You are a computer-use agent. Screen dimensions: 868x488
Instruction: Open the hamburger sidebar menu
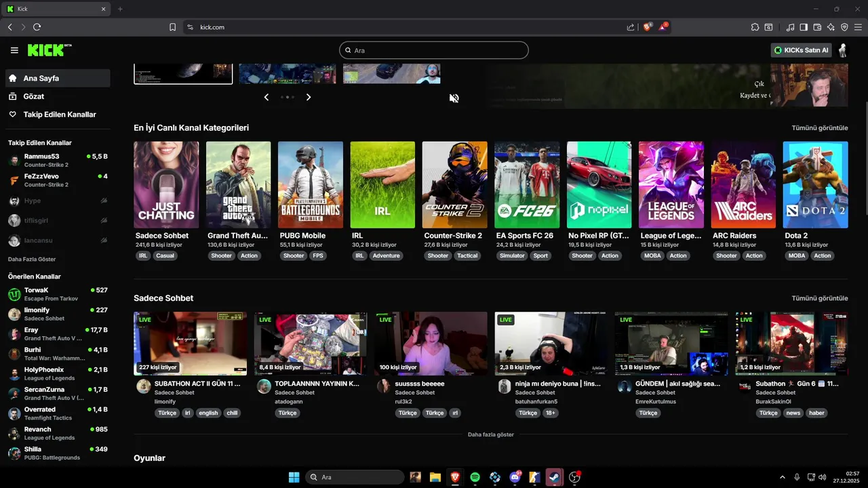[14, 50]
